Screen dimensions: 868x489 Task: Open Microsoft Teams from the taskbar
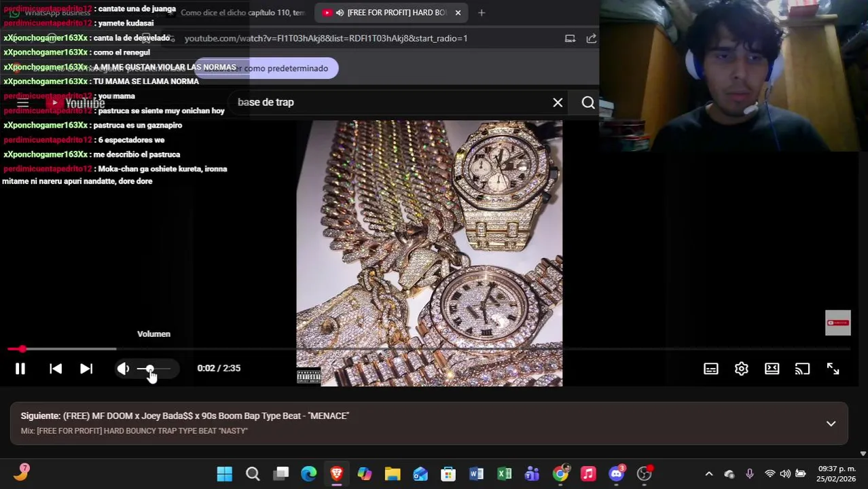[x=532, y=474]
